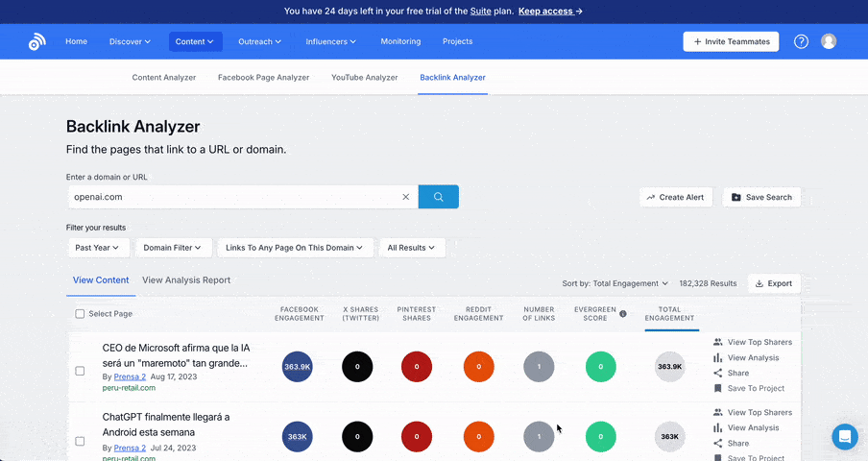
Task: Clear the domain search with X icon
Action: click(x=405, y=197)
